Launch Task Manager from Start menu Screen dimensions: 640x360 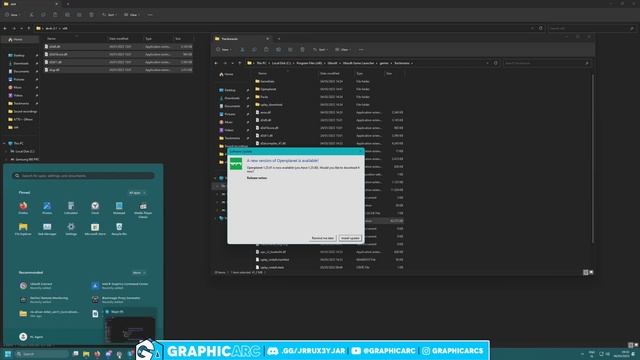tap(47, 229)
